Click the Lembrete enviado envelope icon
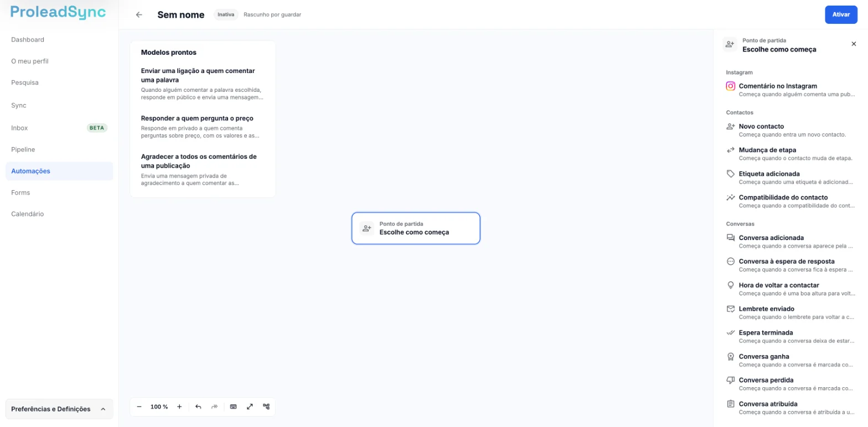The image size is (868, 427). coord(731,309)
